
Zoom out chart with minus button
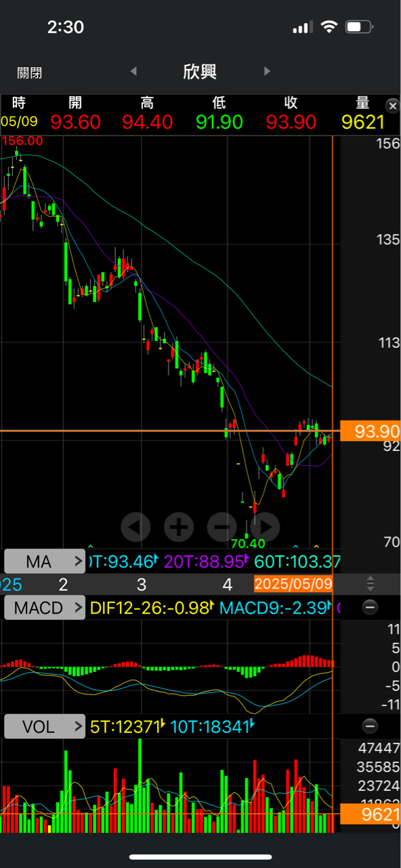pyautogui.click(x=221, y=526)
